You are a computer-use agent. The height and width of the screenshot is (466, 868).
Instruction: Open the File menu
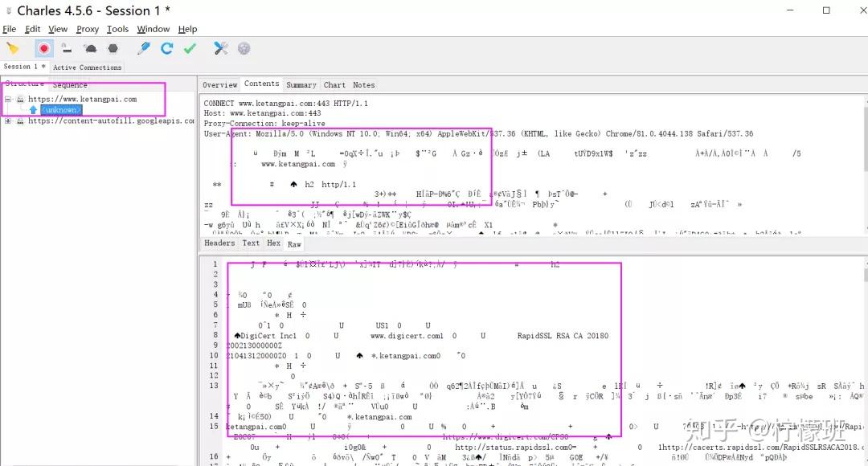tap(10, 29)
